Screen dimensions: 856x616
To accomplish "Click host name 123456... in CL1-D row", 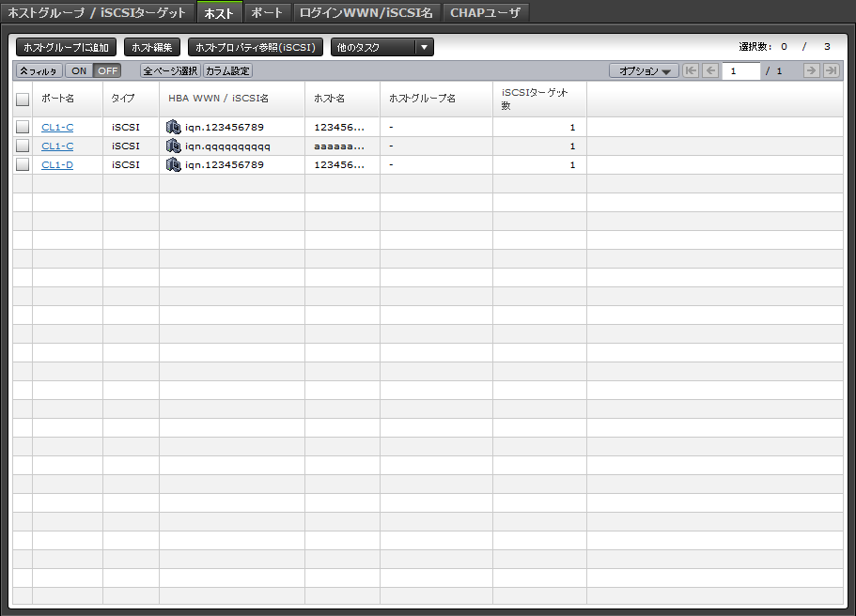I will [339, 164].
